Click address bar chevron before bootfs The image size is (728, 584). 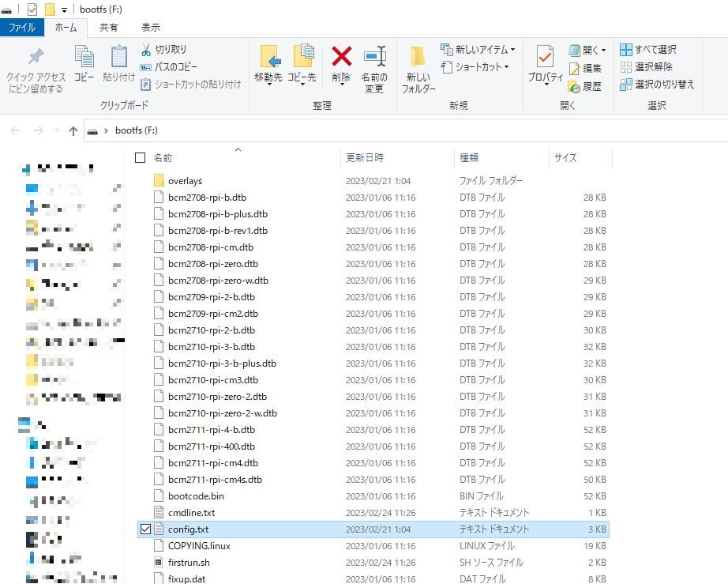tap(106, 130)
